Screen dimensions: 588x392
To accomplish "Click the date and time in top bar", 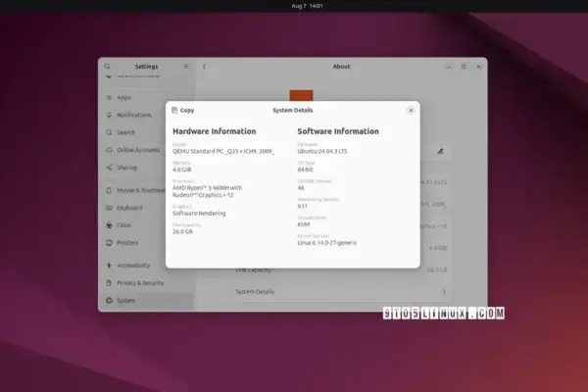I will 307,6.
